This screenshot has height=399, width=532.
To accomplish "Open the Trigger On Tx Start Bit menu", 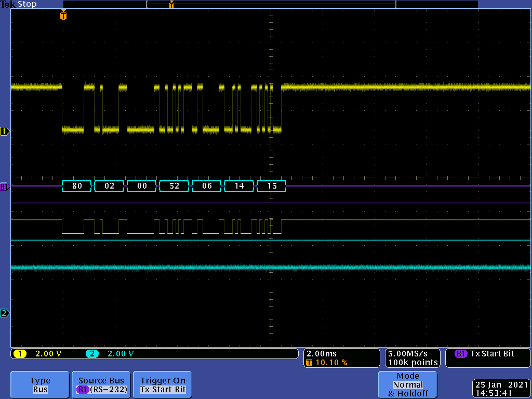I will (163, 384).
